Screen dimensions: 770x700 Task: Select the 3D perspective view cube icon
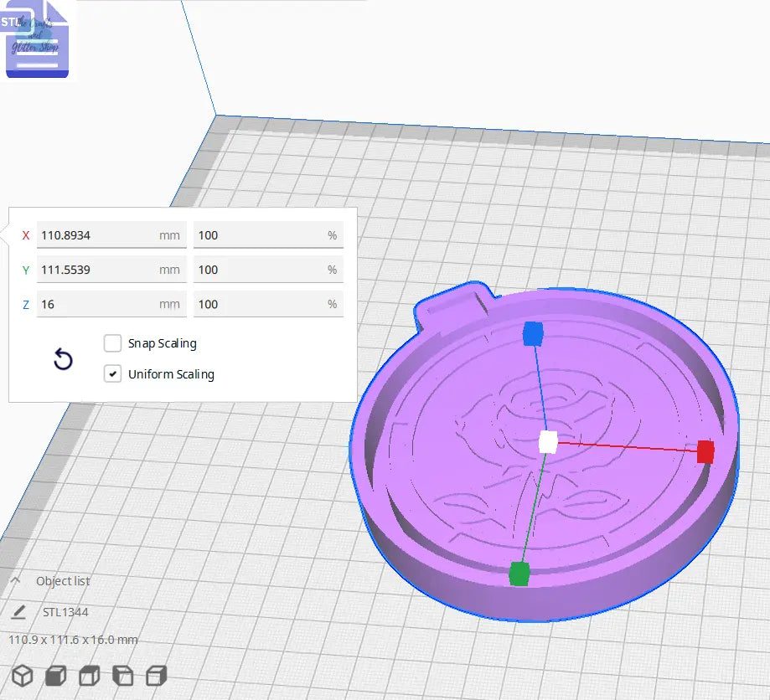pos(21,675)
